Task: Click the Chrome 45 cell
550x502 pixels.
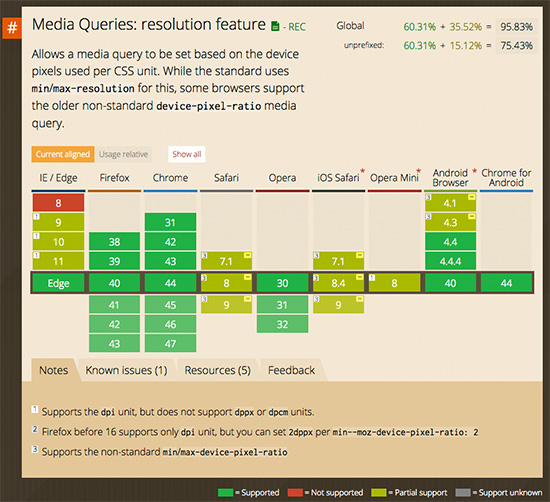Action: tap(170, 304)
